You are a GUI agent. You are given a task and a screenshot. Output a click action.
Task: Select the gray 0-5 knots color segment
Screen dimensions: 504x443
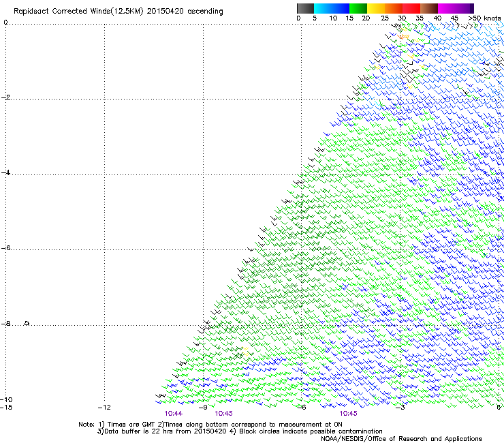click(x=305, y=8)
